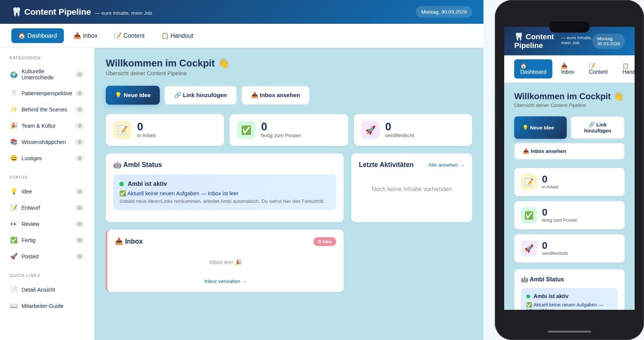Filter by 'Behind the Scenes' category
Screen dimensions: 644x340
tap(46, 110)
